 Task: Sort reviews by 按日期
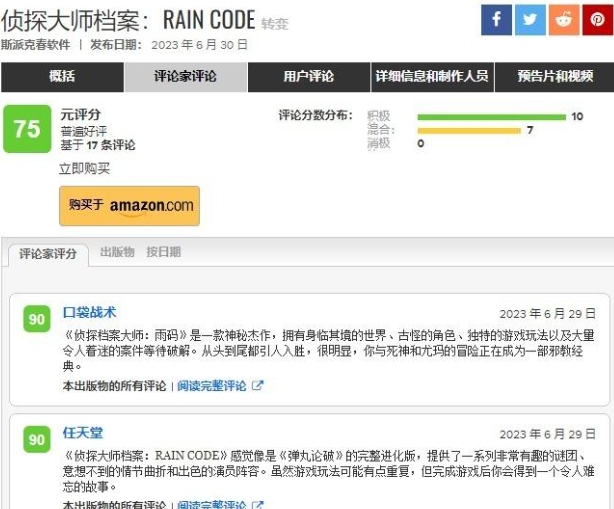[x=164, y=252]
